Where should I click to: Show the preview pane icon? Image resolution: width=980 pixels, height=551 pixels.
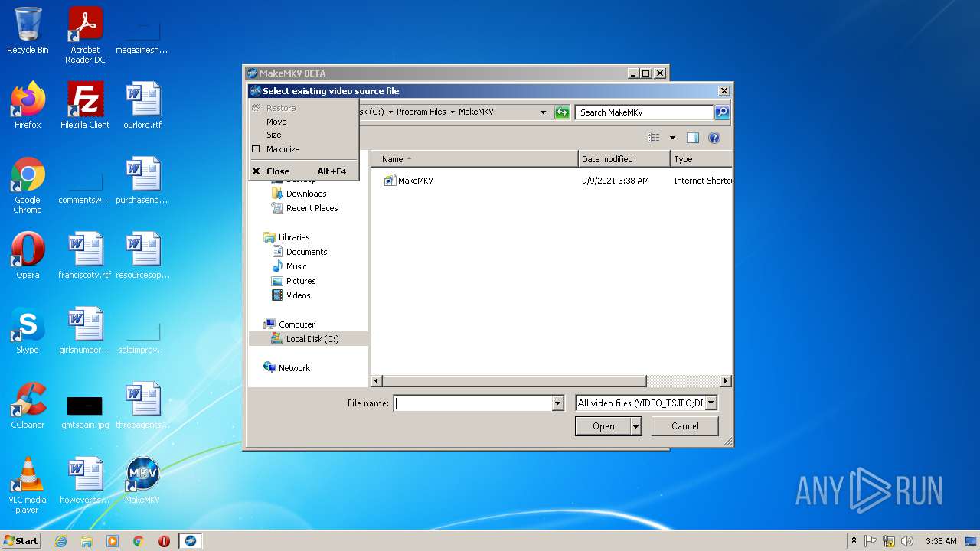[x=693, y=138]
